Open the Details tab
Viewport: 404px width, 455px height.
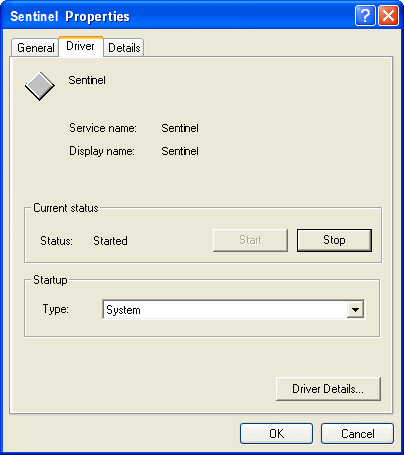pyautogui.click(x=124, y=48)
